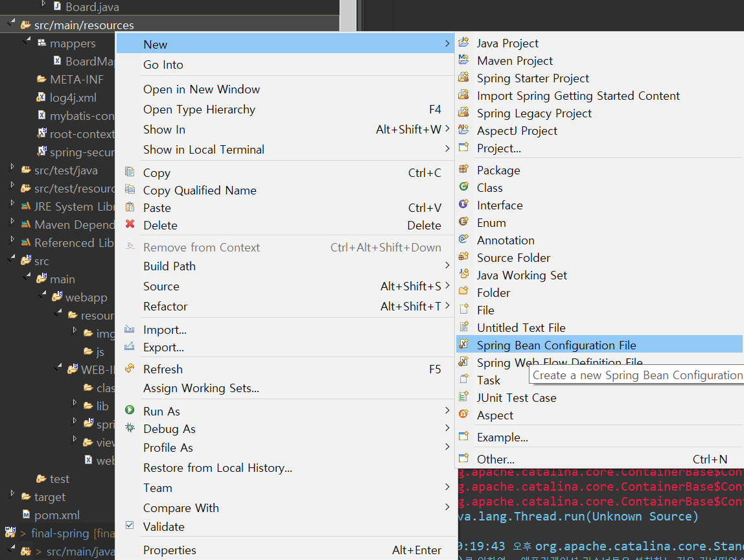
Task: Expand the Maven Dependencies node
Action: [x=12, y=222]
